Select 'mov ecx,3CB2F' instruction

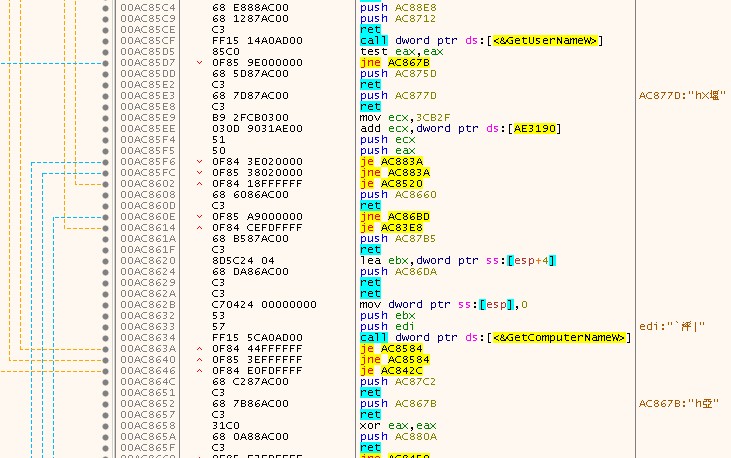399,117
